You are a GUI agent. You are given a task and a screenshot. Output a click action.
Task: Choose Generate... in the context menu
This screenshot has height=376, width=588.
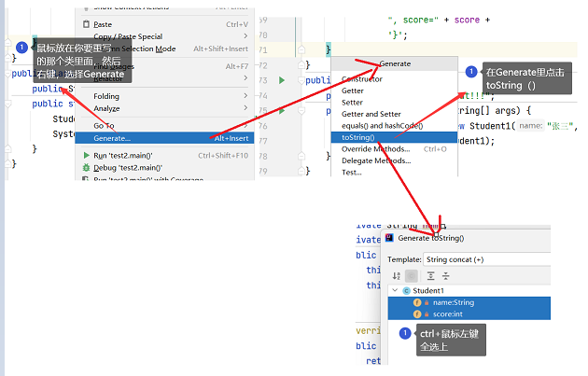164,138
